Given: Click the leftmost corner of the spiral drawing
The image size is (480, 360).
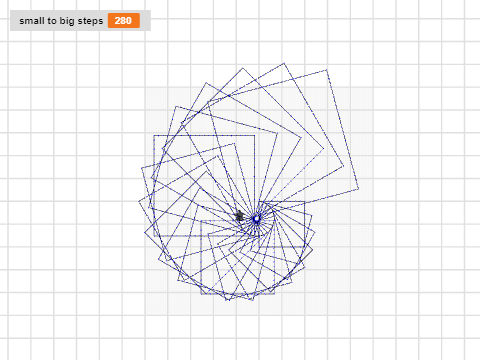Looking at the screenshot, I should tap(139, 201).
